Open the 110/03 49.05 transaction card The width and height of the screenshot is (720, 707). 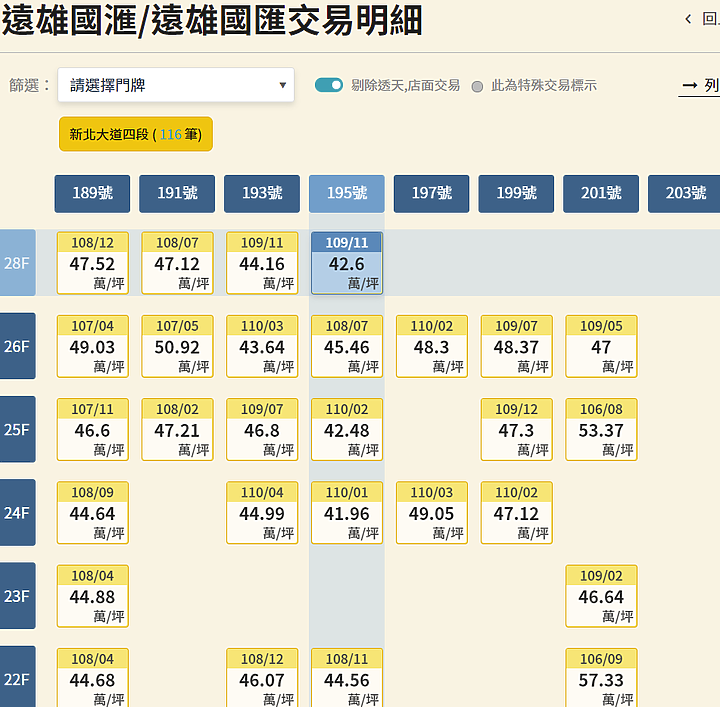tap(432, 513)
